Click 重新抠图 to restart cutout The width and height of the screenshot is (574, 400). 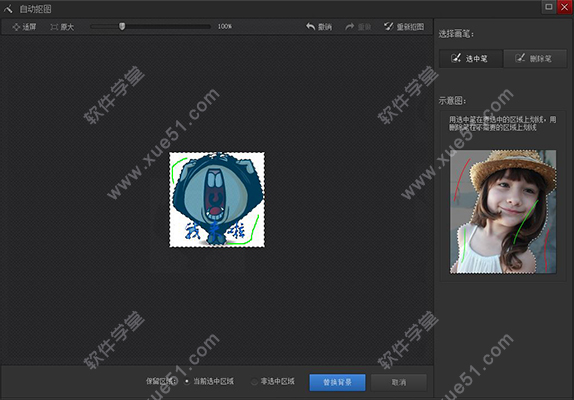click(x=404, y=26)
